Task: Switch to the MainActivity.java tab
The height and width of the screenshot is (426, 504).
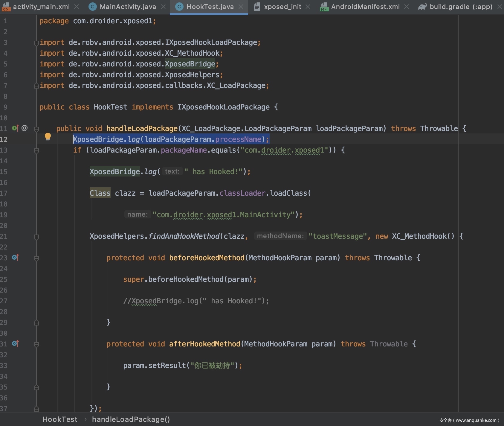Action: (x=128, y=7)
